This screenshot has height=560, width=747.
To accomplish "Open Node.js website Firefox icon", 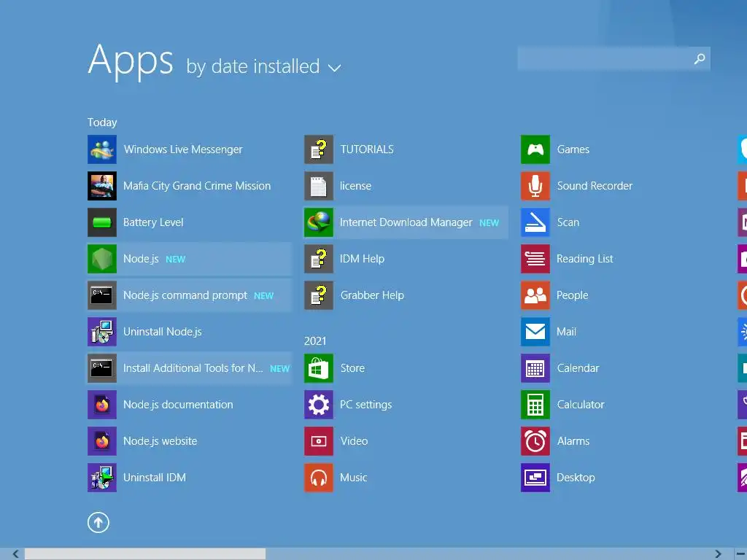I will [x=102, y=441].
